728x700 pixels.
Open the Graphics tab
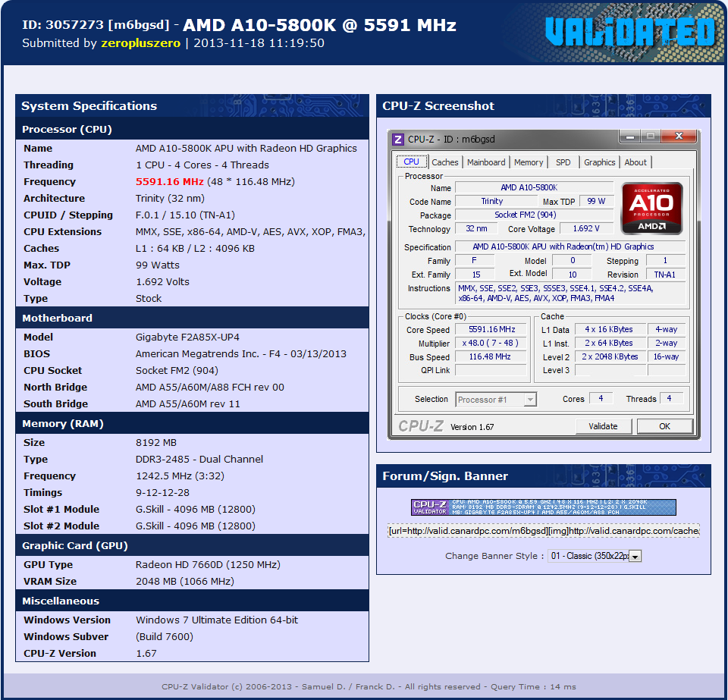click(599, 162)
